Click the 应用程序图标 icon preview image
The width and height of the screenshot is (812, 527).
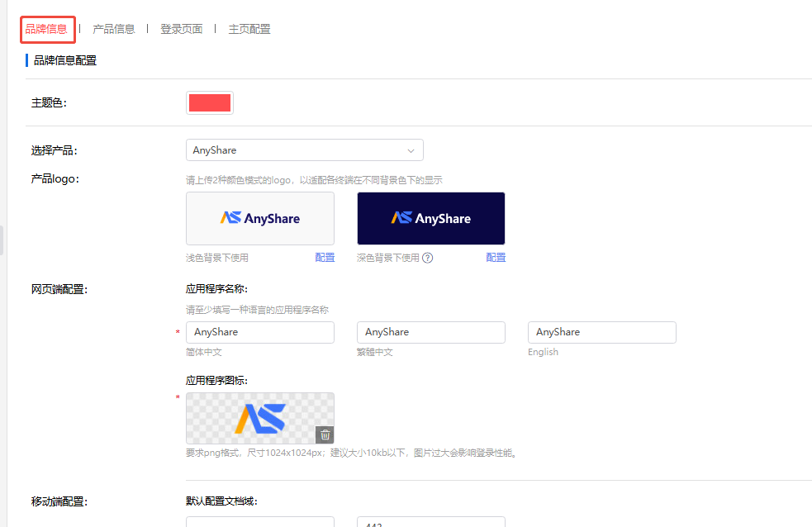click(x=259, y=417)
